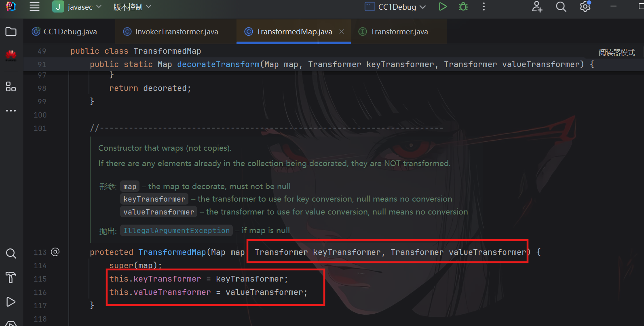This screenshot has width=644, height=326.
Task: Open the Find tool window in left sidebar
Action: point(11,253)
